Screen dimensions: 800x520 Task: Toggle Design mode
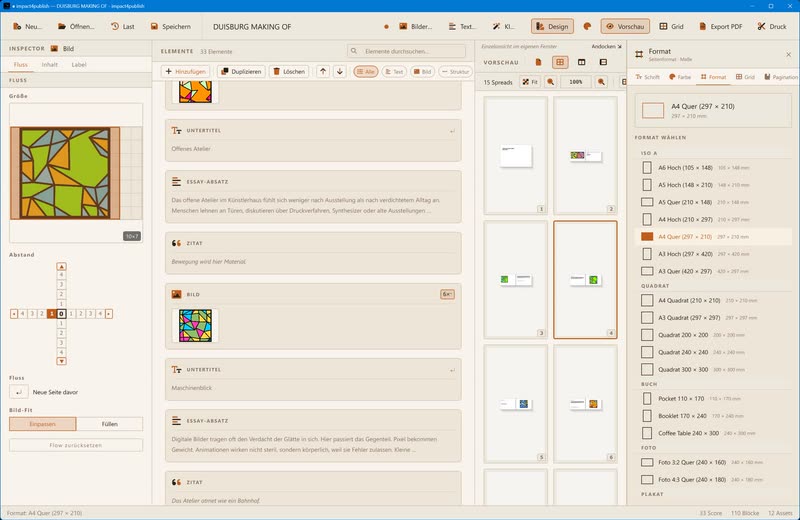click(553, 27)
